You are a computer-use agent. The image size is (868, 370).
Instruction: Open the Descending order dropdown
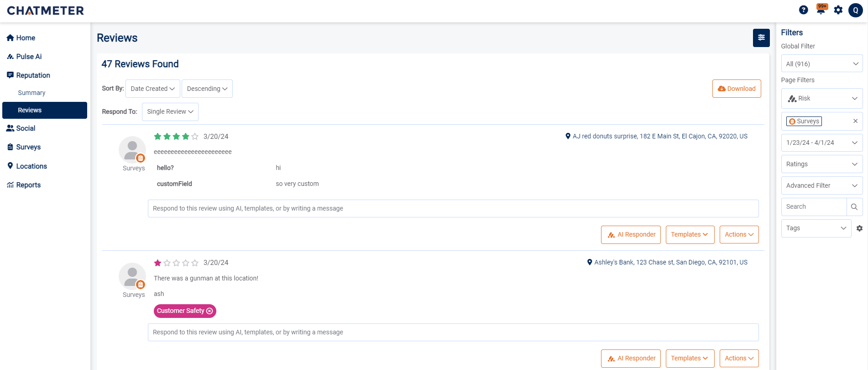point(207,89)
